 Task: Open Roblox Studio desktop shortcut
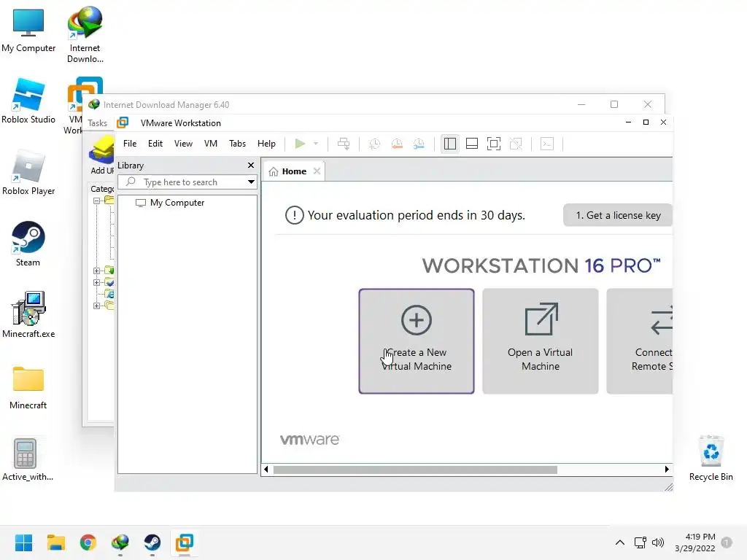tap(28, 101)
